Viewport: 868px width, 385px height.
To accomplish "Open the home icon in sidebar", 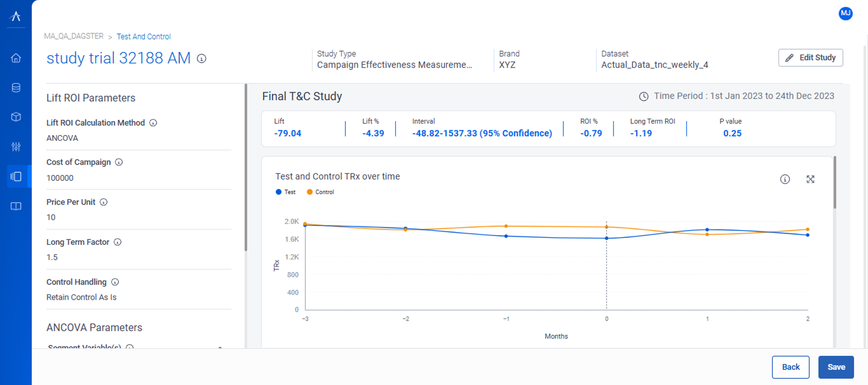I will pos(16,58).
